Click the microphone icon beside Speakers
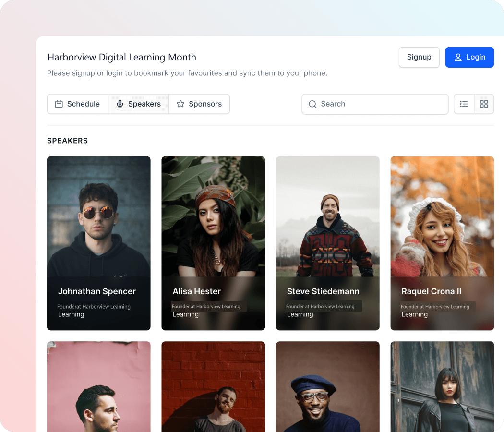 point(120,104)
